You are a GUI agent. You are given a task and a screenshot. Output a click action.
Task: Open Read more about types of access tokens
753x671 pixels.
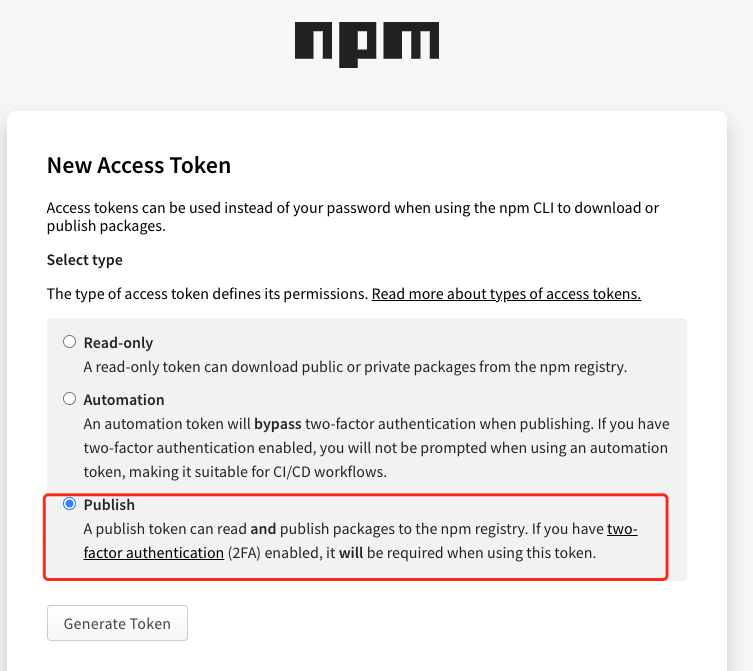pos(506,293)
